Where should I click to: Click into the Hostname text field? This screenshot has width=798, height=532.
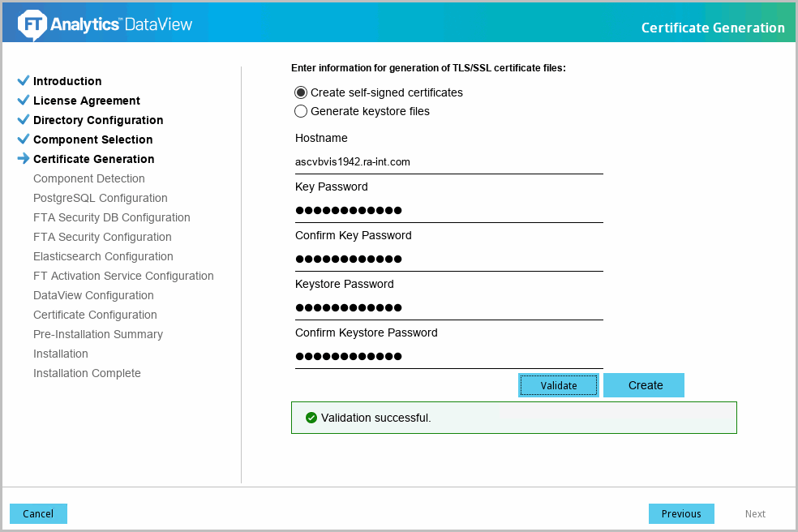(448, 162)
